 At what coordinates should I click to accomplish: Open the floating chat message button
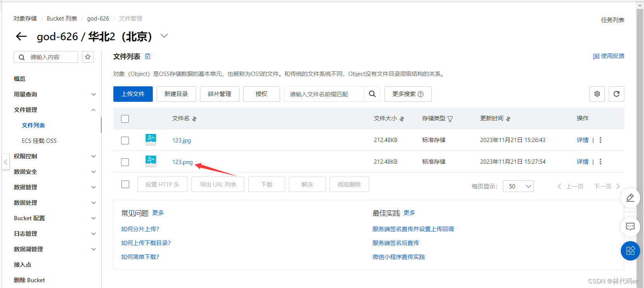coord(630,226)
